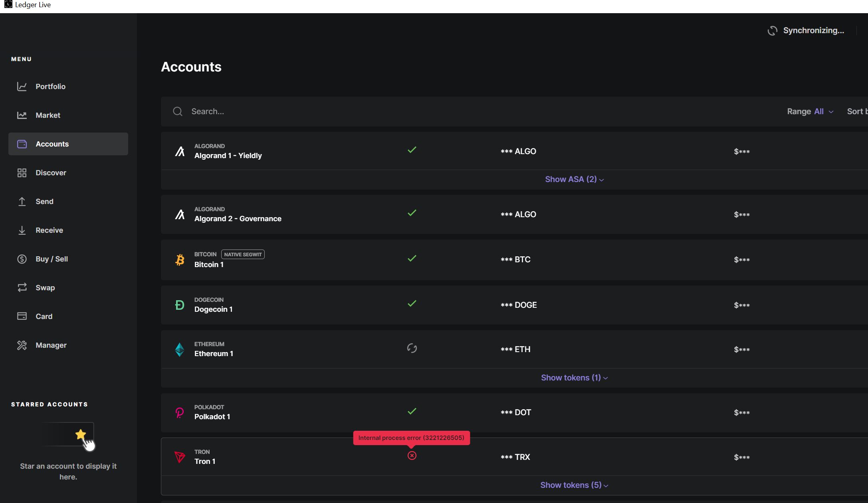Viewport: 868px width, 503px height.
Task: Expand Show tokens (1) under Ethereum 1
Action: (x=573, y=377)
